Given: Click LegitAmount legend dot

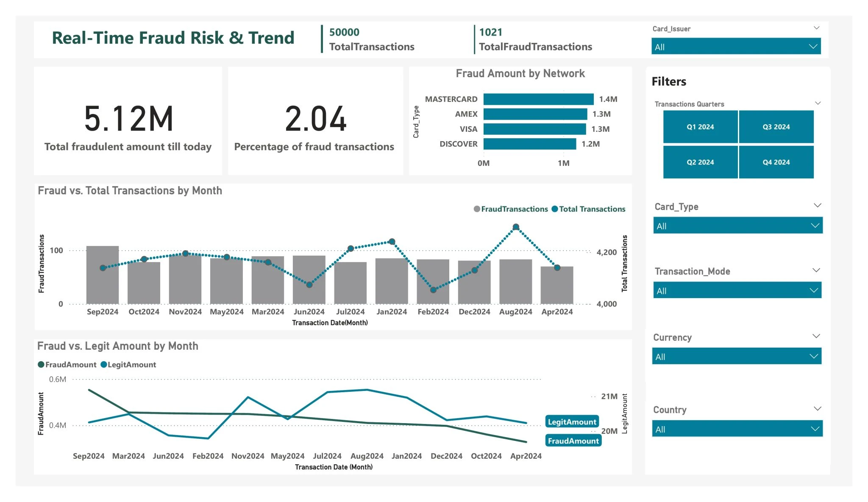Looking at the screenshot, I should pyautogui.click(x=103, y=365).
